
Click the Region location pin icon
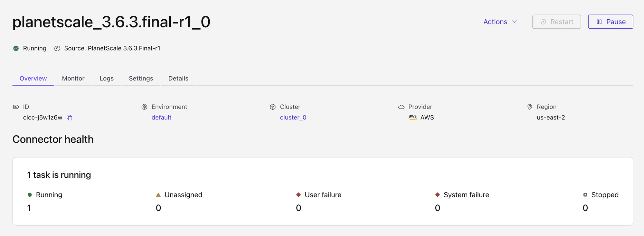pos(530,107)
